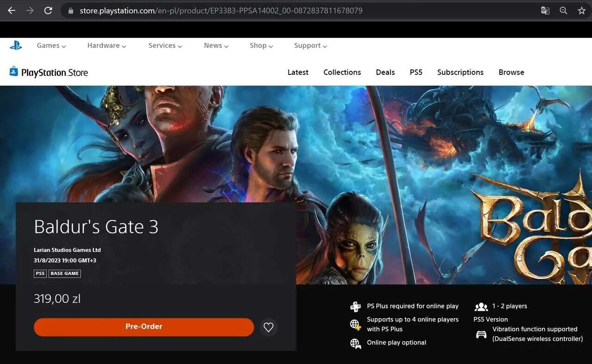592x364 pixels.
Task: Click the Baldur's Gate 3 title heading
Action: (96, 227)
